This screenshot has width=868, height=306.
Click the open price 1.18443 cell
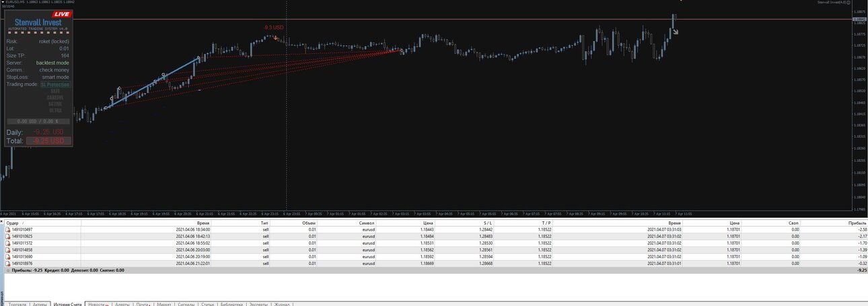click(x=427, y=229)
